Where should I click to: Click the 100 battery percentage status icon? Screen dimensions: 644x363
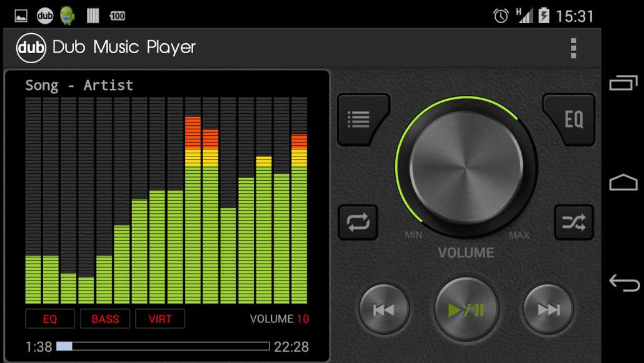coord(117,16)
